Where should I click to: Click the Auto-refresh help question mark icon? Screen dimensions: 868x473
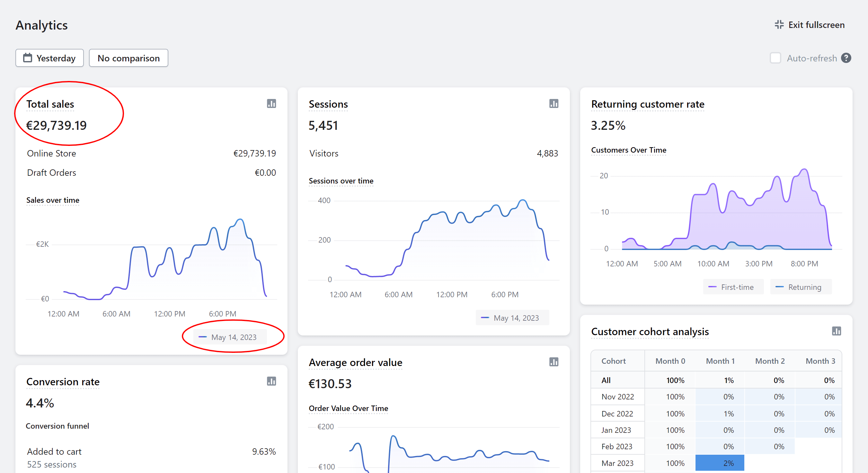click(x=846, y=58)
